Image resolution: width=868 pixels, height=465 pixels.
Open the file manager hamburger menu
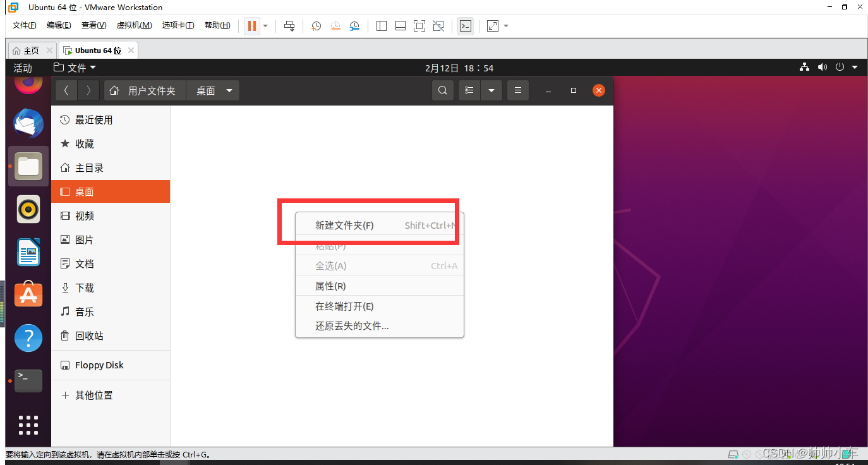coord(517,90)
